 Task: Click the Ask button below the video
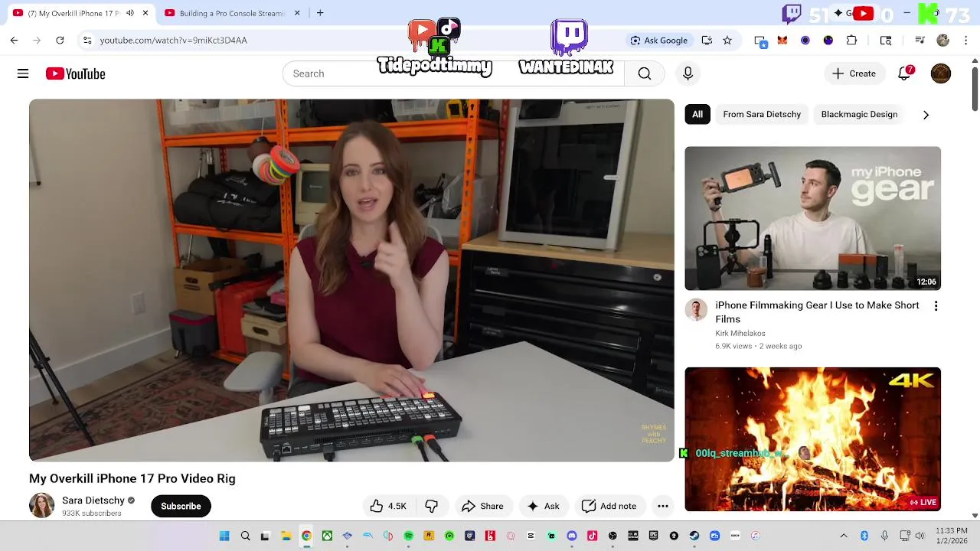pos(543,506)
